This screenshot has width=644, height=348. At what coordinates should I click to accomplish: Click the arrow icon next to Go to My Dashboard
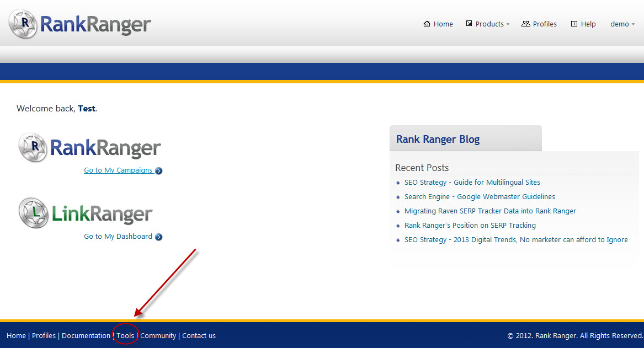pos(158,237)
